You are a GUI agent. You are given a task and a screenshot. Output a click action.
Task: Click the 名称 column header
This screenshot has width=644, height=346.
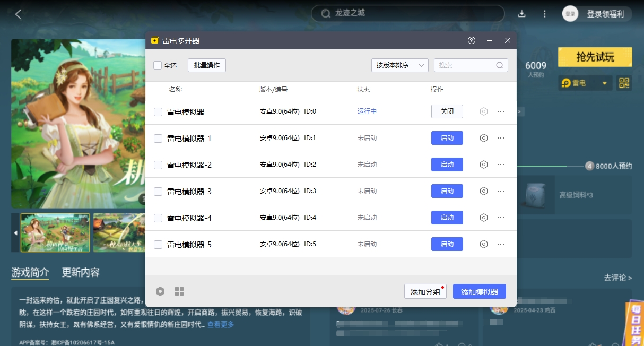tap(176, 90)
